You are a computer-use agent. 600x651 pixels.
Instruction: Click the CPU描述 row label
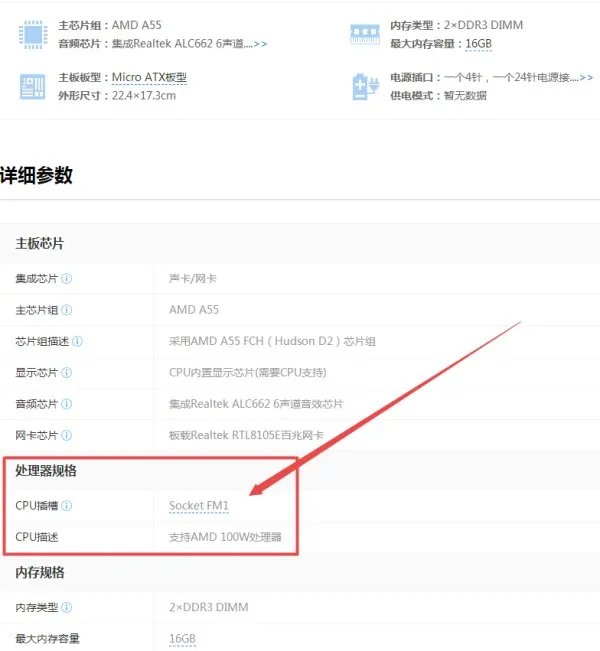(x=37, y=537)
